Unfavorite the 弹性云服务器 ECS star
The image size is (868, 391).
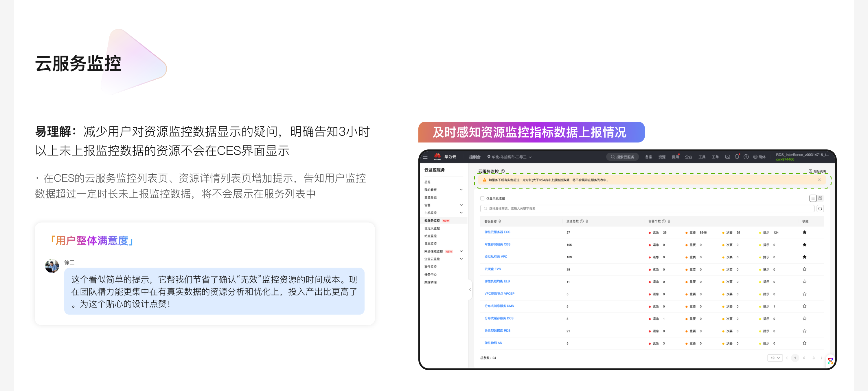tap(804, 233)
